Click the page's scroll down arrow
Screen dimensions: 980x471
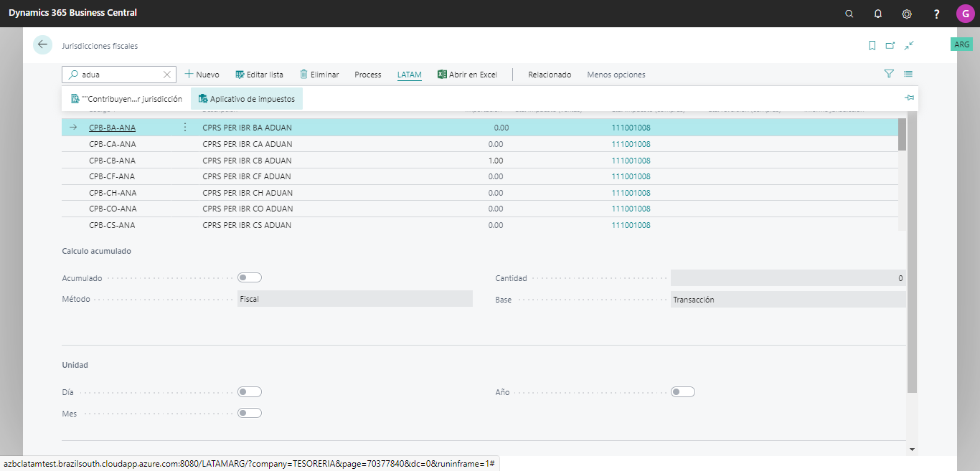click(912, 449)
